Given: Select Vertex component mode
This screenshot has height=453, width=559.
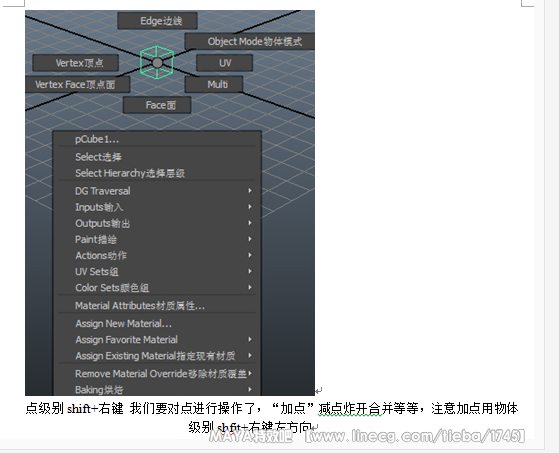Looking at the screenshot, I should coord(76,63).
